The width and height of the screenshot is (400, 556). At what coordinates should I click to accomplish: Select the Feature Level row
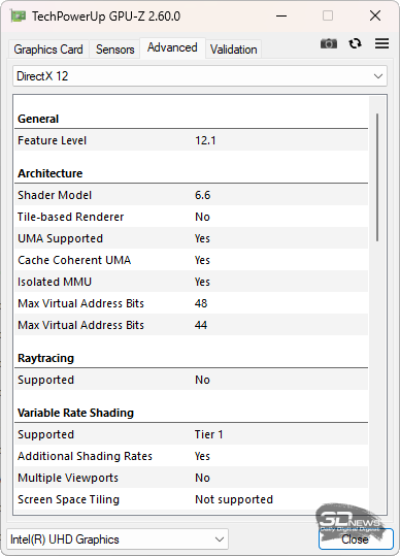[191, 140]
